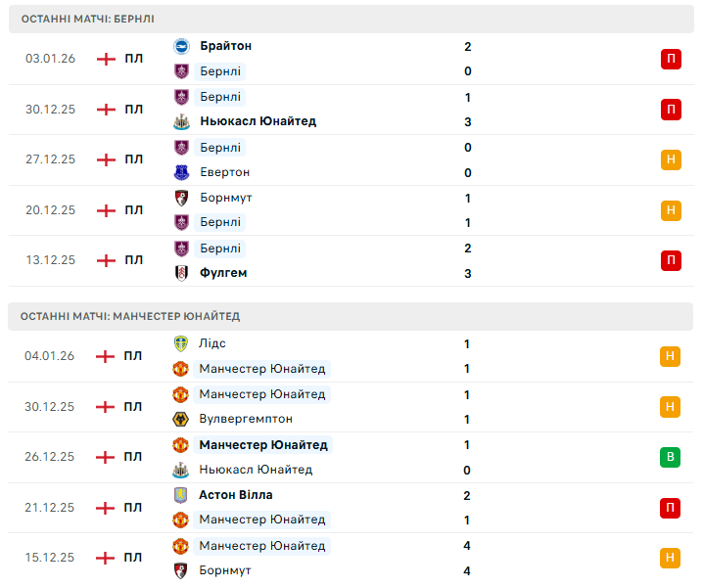Select the ПЛ league label on the 27.12.25 match
The width and height of the screenshot is (703, 588).
[x=133, y=159]
